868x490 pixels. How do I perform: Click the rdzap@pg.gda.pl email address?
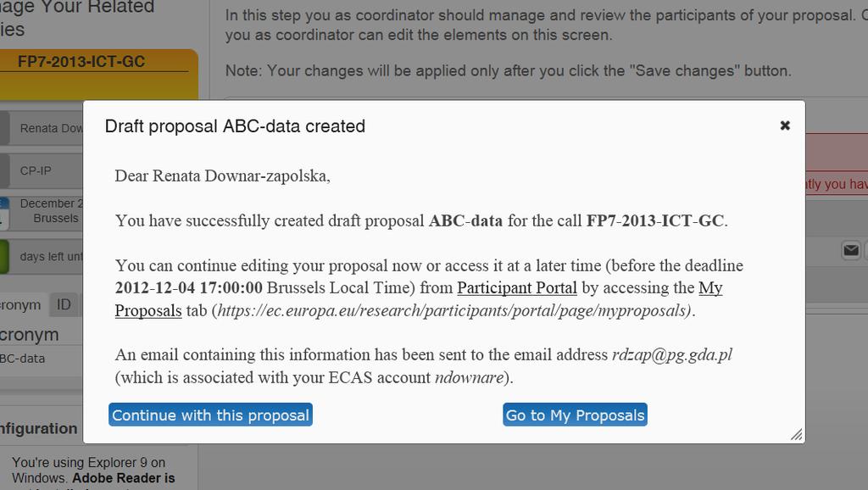672,354
